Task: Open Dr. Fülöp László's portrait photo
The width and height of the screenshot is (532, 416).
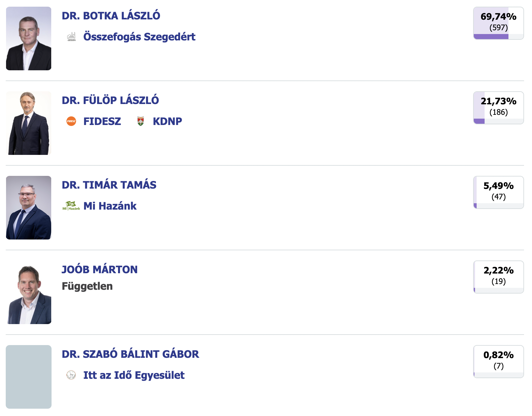Action: [x=29, y=123]
